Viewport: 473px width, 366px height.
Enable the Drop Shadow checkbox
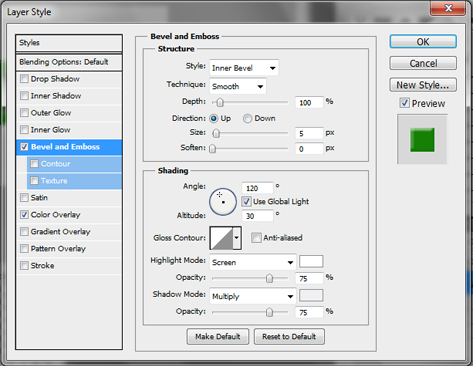pos(24,79)
